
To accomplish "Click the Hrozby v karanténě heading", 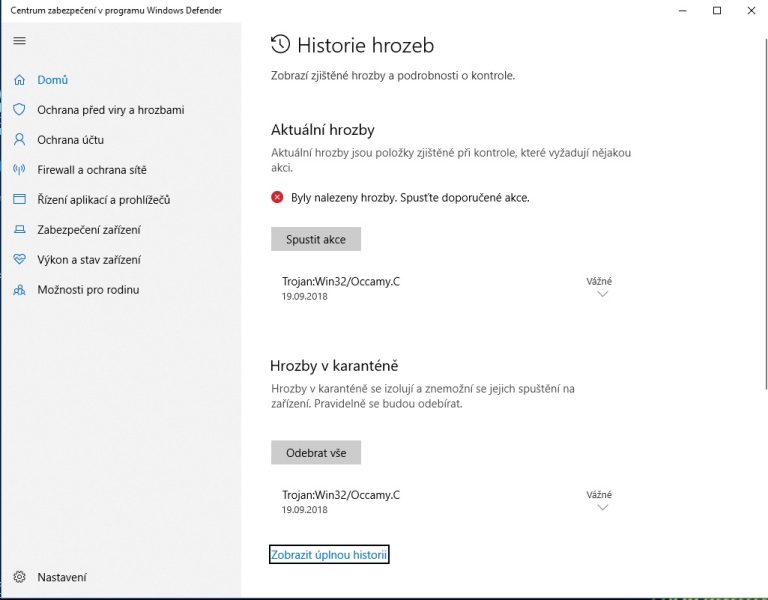I will [334, 365].
